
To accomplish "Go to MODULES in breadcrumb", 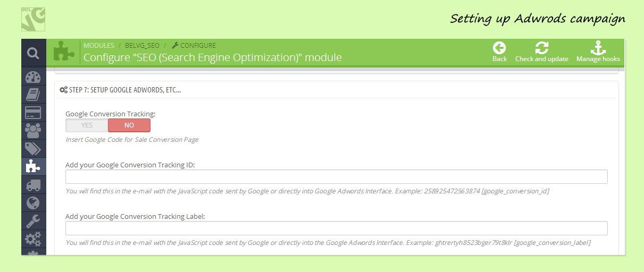I will (99, 46).
